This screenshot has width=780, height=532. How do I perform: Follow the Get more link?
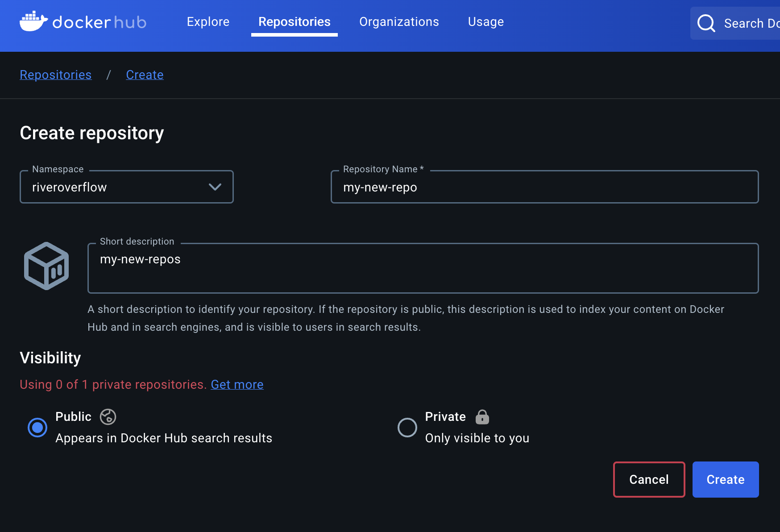237,384
